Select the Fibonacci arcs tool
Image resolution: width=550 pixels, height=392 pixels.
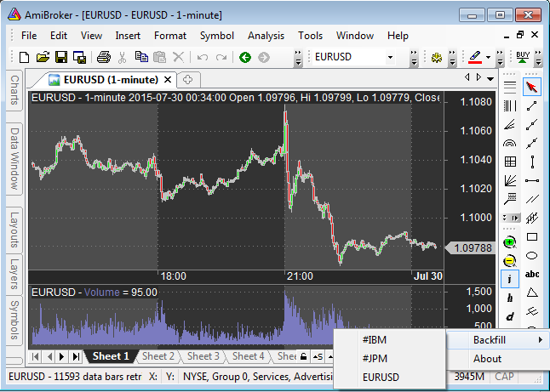pyautogui.click(x=510, y=143)
